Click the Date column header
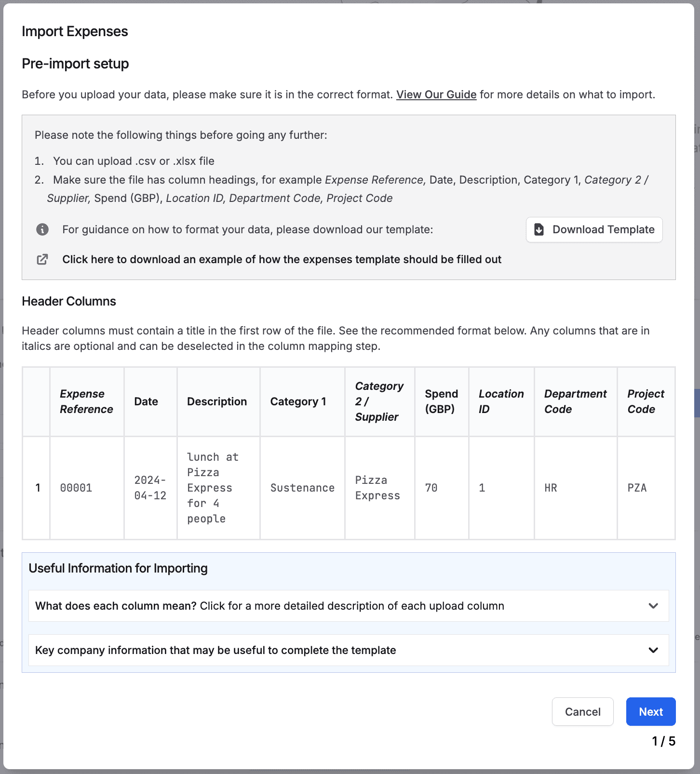Image resolution: width=700 pixels, height=774 pixels. pyautogui.click(x=146, y=401)
